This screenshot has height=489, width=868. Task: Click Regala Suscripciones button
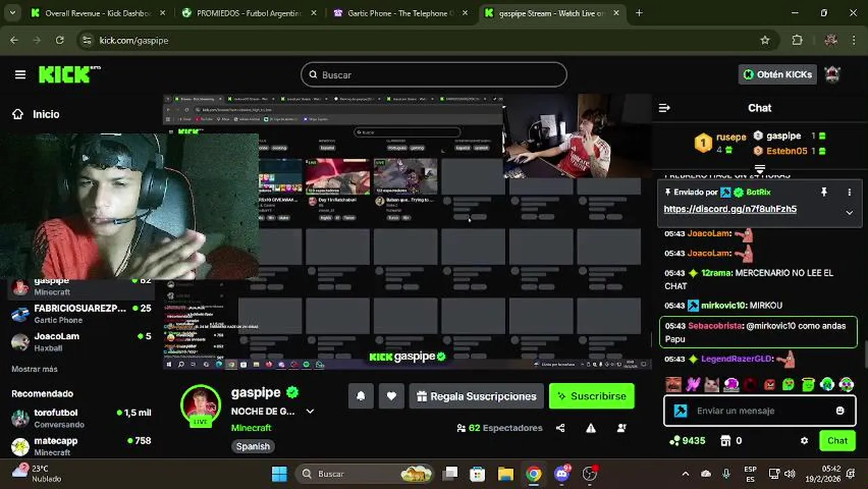tap(476, 396)
